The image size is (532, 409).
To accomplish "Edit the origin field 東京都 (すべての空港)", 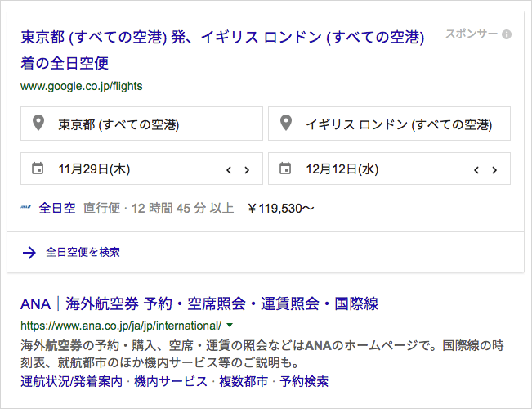I will (142, 124).
